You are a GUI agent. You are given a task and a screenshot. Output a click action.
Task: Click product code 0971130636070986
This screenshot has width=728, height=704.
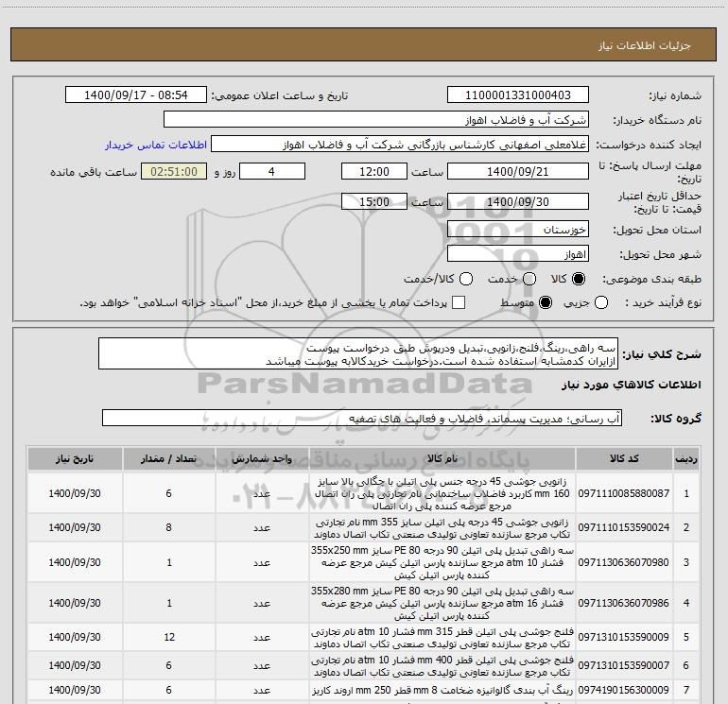click(x=624, y=603)
